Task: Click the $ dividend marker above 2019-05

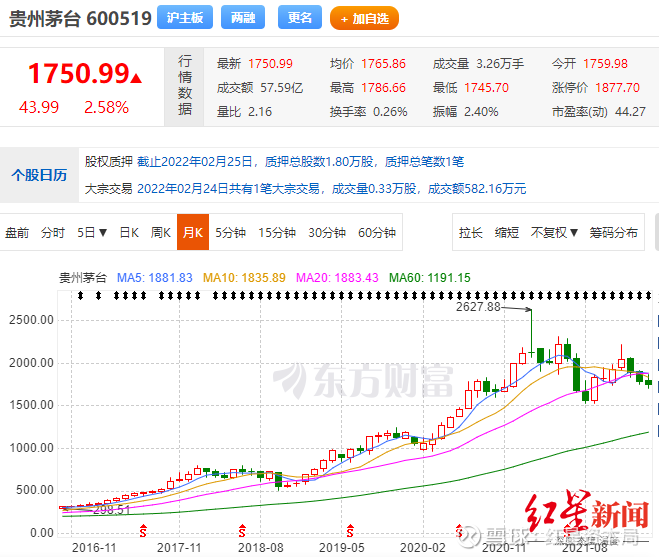Action: coord(349,528)
